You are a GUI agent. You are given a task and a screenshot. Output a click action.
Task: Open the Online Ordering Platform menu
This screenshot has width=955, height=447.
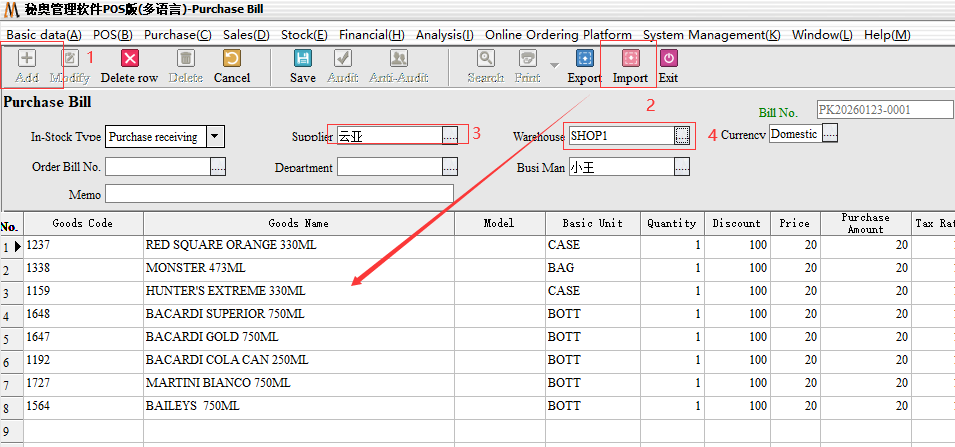558,34
